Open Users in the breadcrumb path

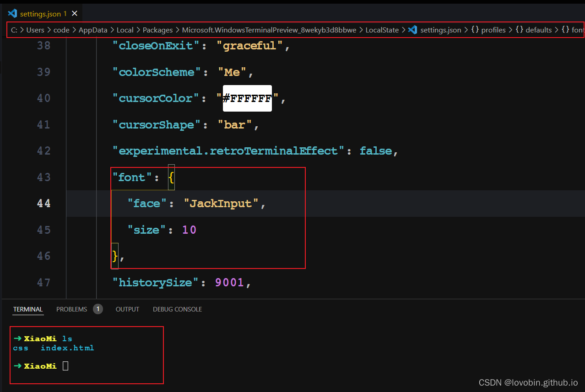coord(35,30)
